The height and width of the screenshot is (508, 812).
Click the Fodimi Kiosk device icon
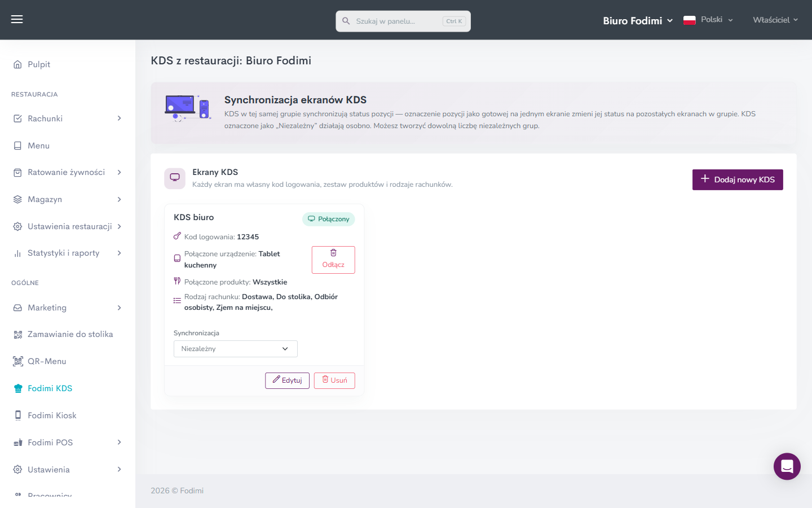(17, 415)
